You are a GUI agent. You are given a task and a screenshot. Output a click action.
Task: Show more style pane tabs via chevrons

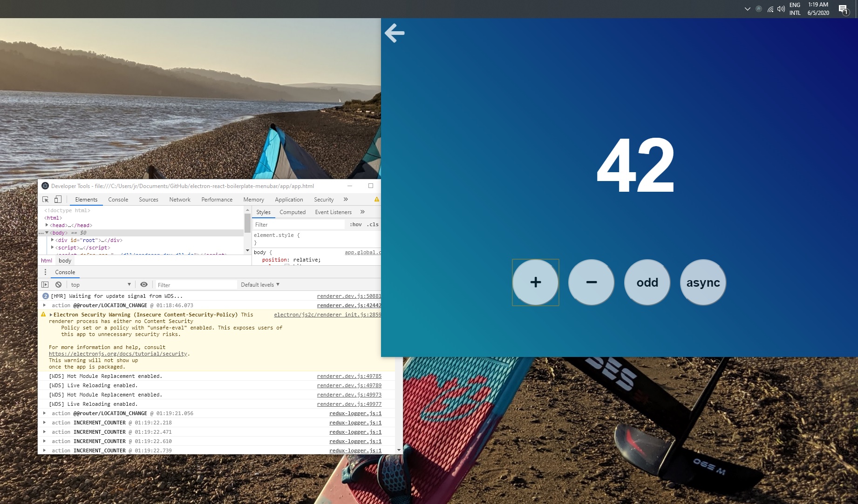point(362,212)
